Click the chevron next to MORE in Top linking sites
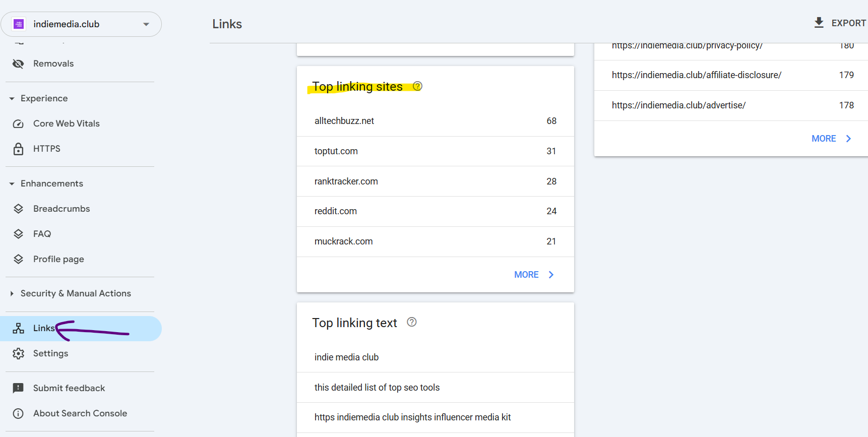 (551, 275)
